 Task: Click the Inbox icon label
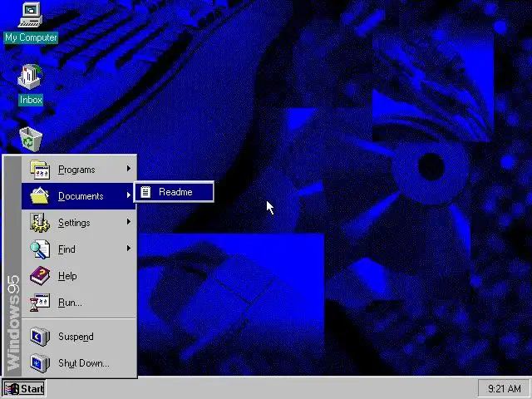tap(31, 100)
